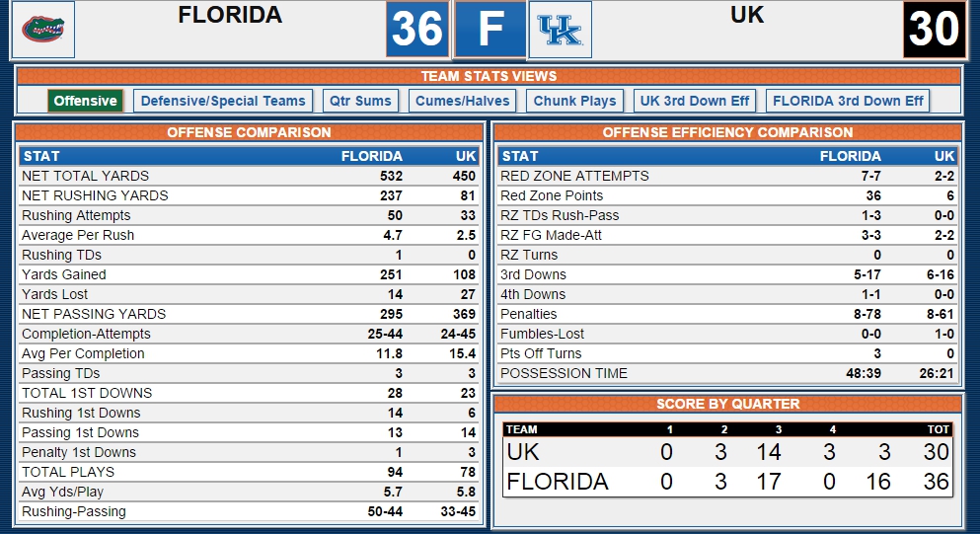Open the Qtr Sums view
The width and height of the screenshot is (980, 534).
click(x=360, y=101)
